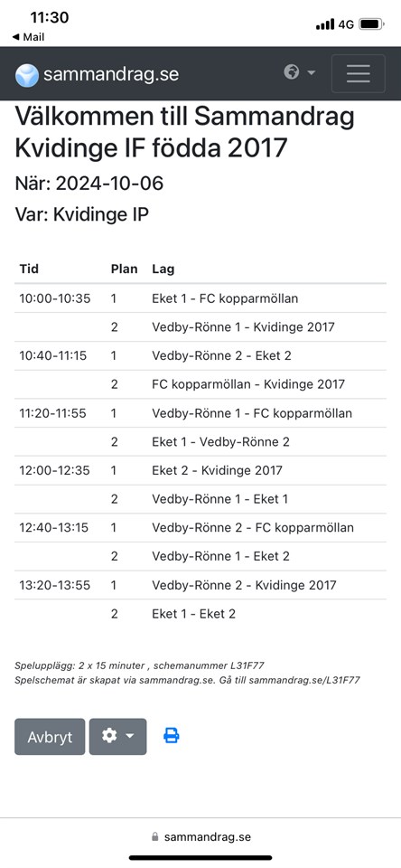Click the gear settings icon
Image resolution: width=401 pixels, height=868 pixels.
pos(109,736)
